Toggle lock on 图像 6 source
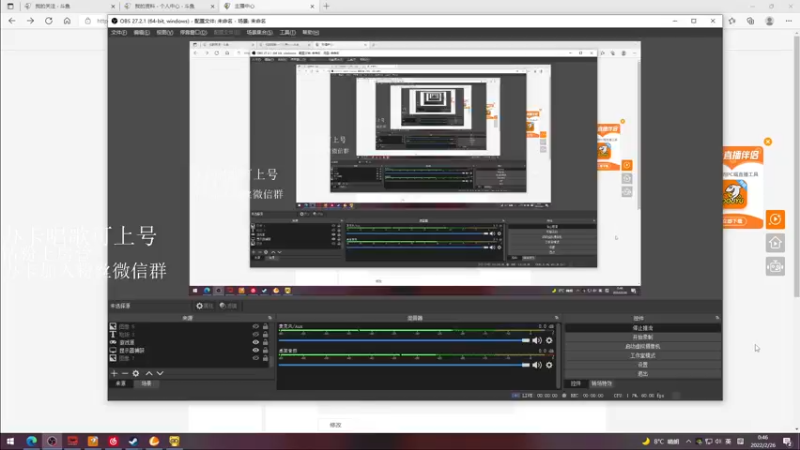800x450 pixels. pos(265,326)
